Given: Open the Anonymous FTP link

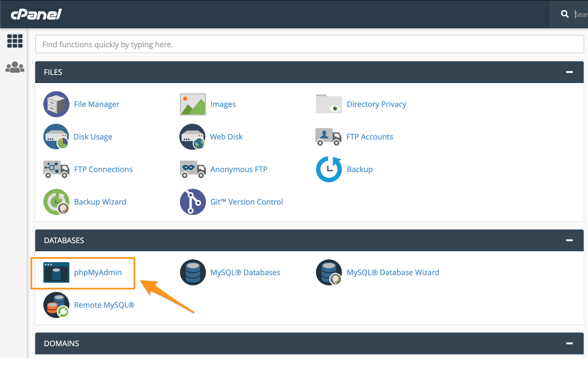Looking at the screenshot, I should [x=239, y=169].
